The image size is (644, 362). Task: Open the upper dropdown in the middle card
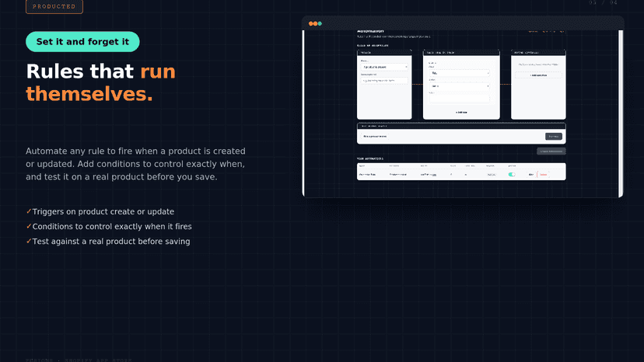(x=459, y=73)
